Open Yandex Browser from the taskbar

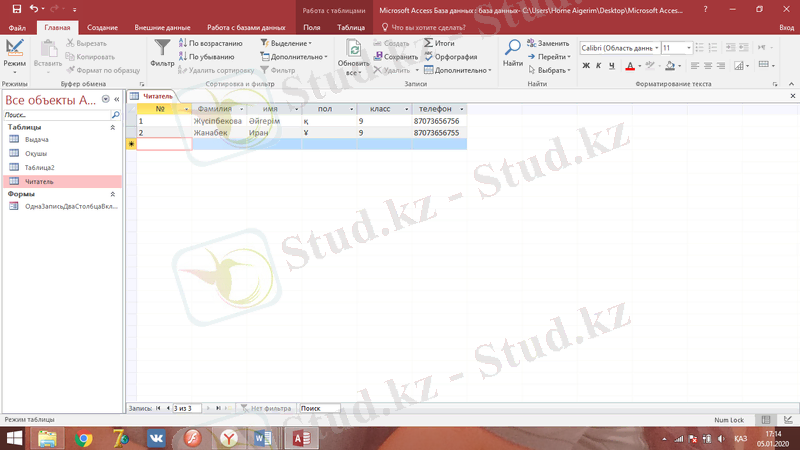[229, 438]
